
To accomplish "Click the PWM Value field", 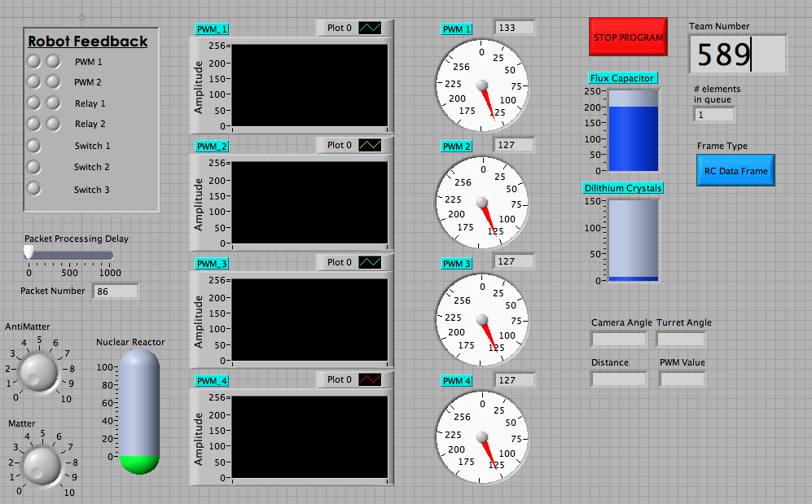I will pyautogui.click(x=683, y=379).
